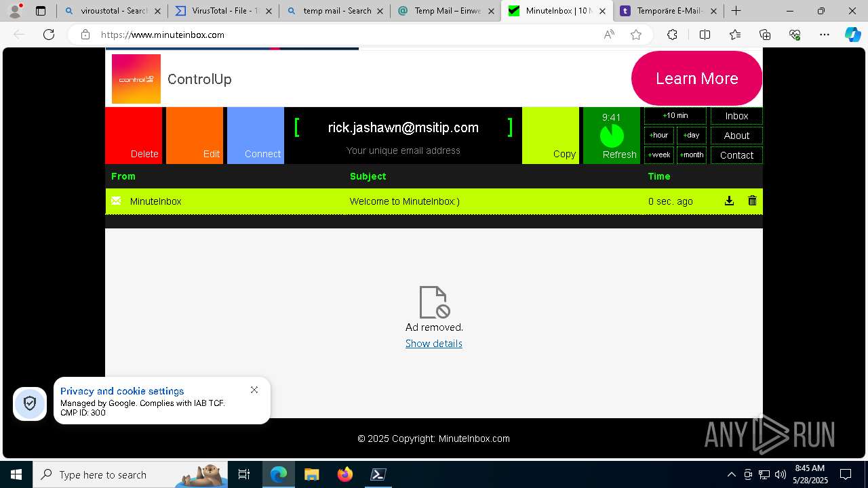Open the Welcome to MinuteInbox message
Screen dimensions: 868x488
coord(405,201)
